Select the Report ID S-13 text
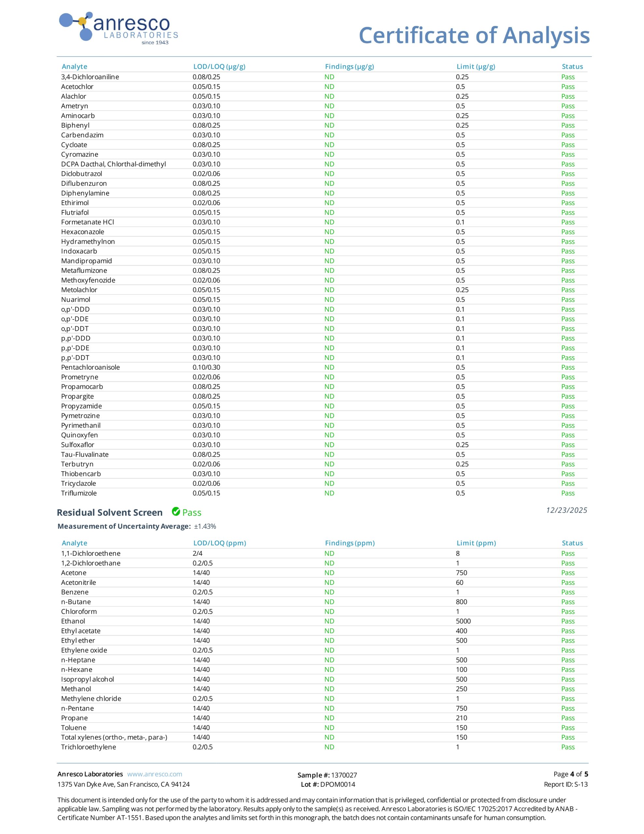This screenshot has height=834, width=644. 566,784
